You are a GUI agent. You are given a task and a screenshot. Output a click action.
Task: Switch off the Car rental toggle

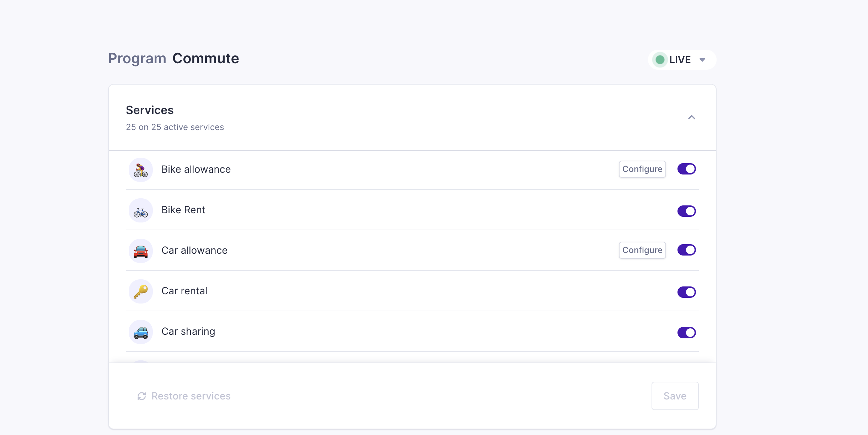click(686, 292)
